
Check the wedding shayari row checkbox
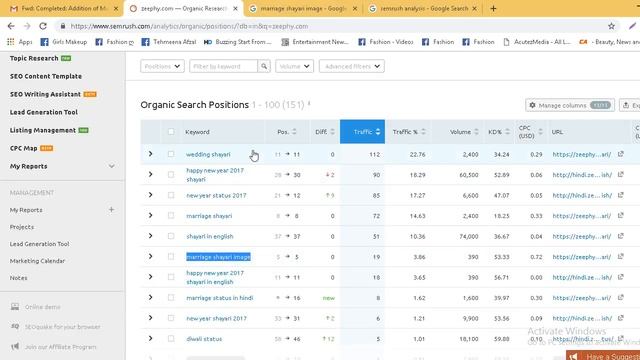pyautogui.click(x=171, y=154)
